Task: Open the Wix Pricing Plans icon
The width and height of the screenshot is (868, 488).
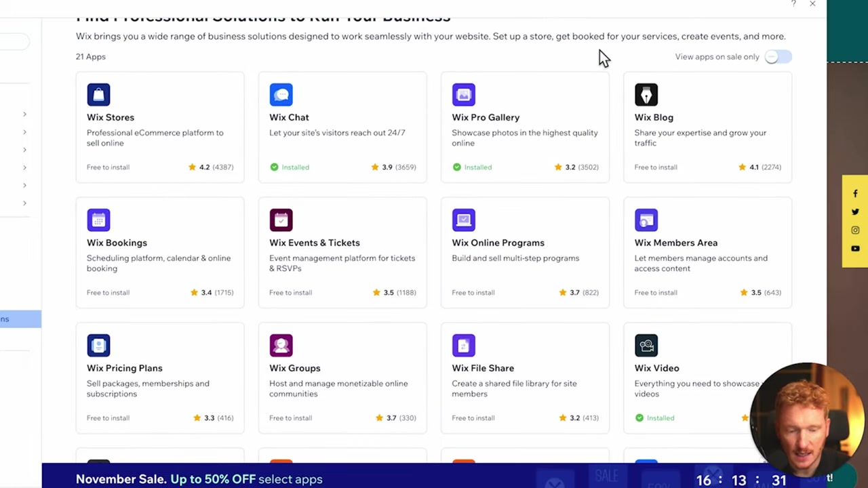Action: (x=98, y=346)
